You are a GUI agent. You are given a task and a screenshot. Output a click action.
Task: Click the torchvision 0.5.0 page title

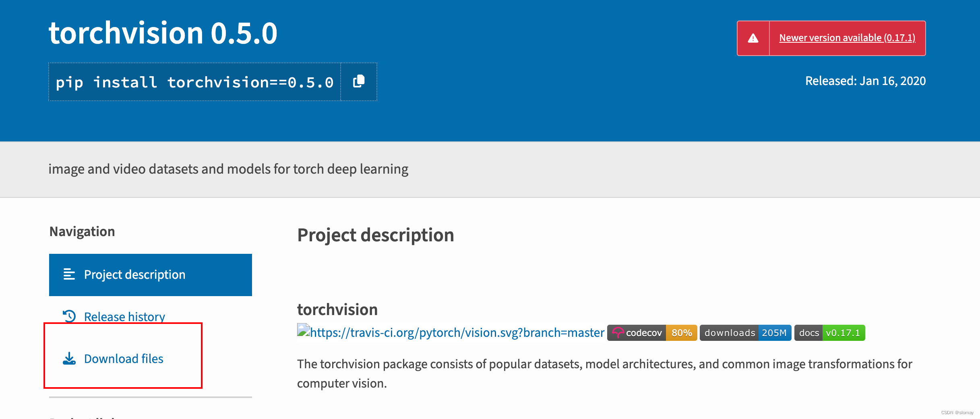[x=163, y=33]
